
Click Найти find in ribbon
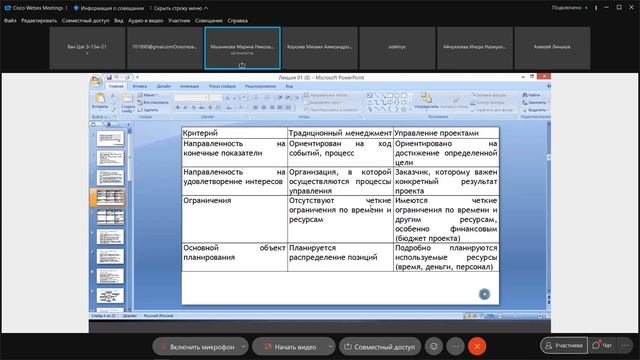coord(531,95)
